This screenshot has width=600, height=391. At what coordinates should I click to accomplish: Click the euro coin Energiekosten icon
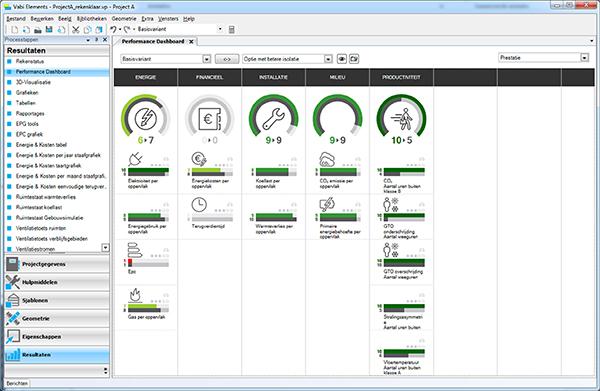point(199,159)
